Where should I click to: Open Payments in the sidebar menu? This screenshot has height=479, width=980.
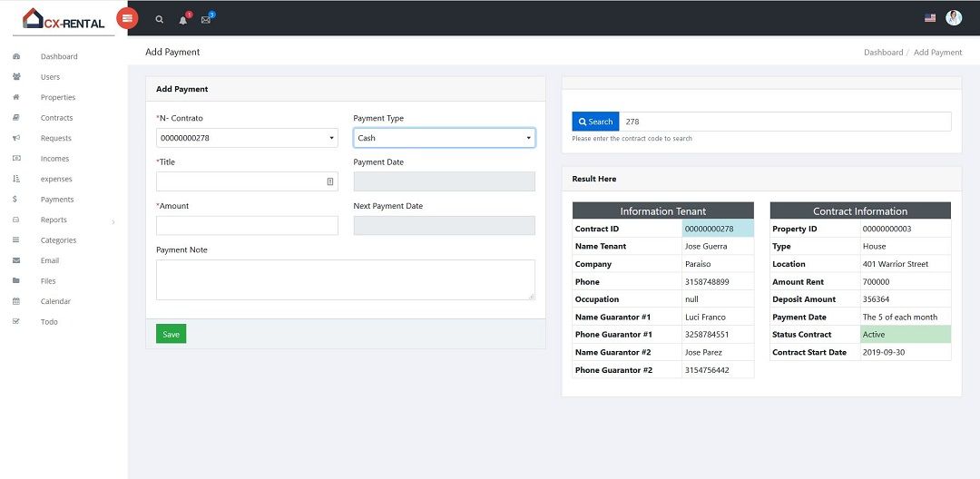(x=57, y=200)
